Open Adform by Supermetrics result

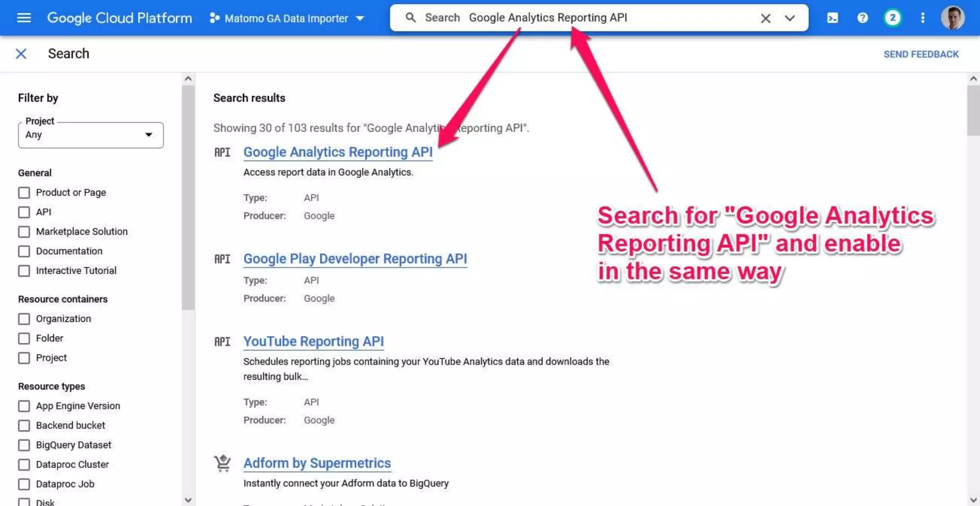click(x=317, y=463)
